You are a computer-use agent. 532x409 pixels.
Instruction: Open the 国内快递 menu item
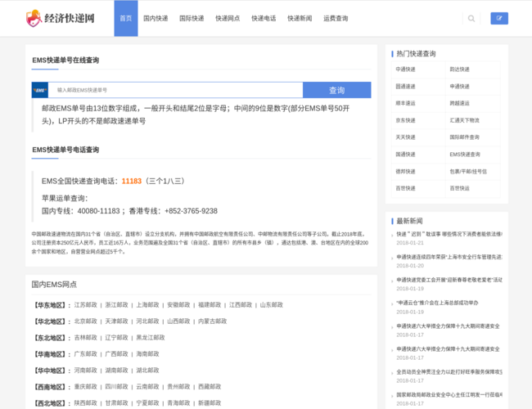[x=156, y=18]
